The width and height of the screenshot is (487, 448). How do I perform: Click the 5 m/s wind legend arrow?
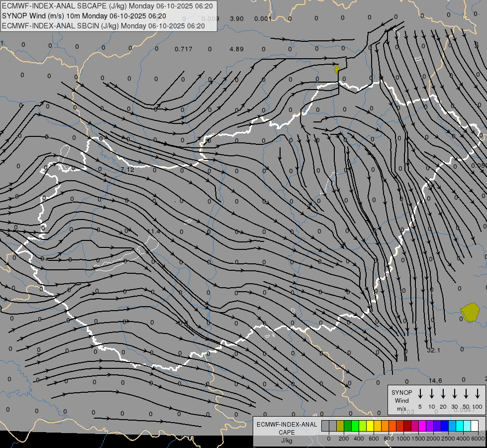point(420,394)
